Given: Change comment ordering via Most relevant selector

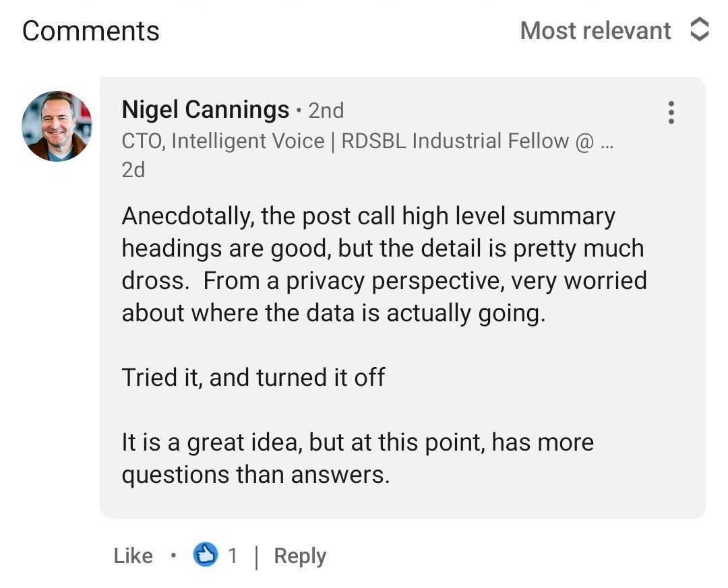Looking at the screenshot, I should point(595,30).
